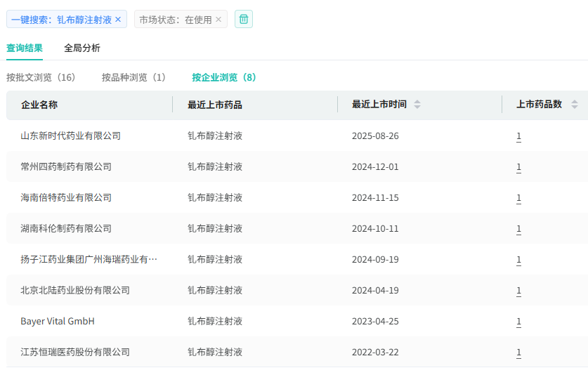
Task: Open drug count link for 山东新时代药业有限公司
Action: [x=518, y=136]
